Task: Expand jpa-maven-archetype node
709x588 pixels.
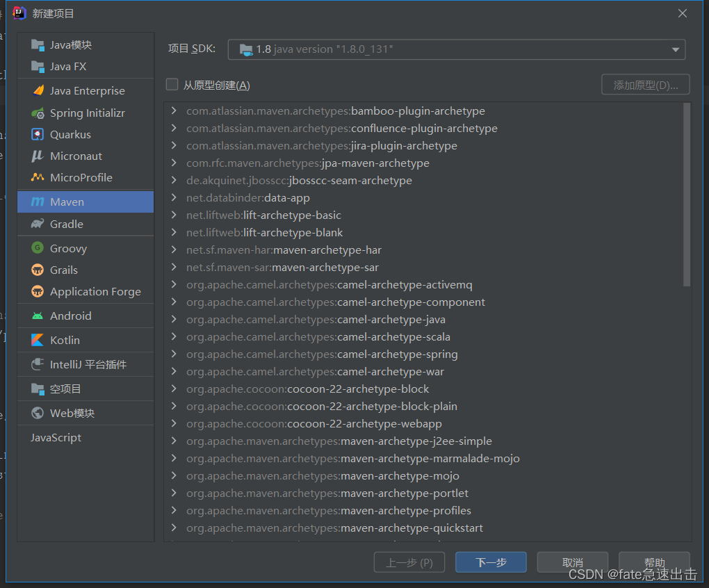Action: pyautogui.click(x=174, y=163)
